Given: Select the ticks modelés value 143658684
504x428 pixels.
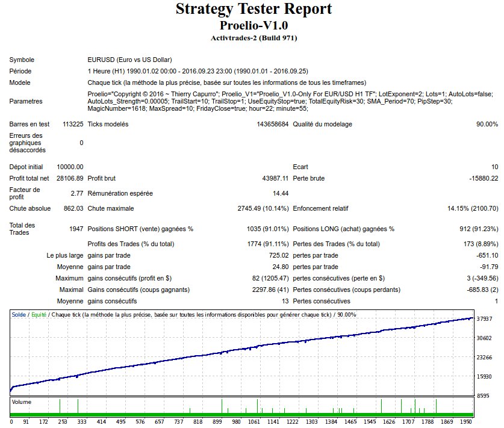Looking at the screenshot, I should click(272, 124).
